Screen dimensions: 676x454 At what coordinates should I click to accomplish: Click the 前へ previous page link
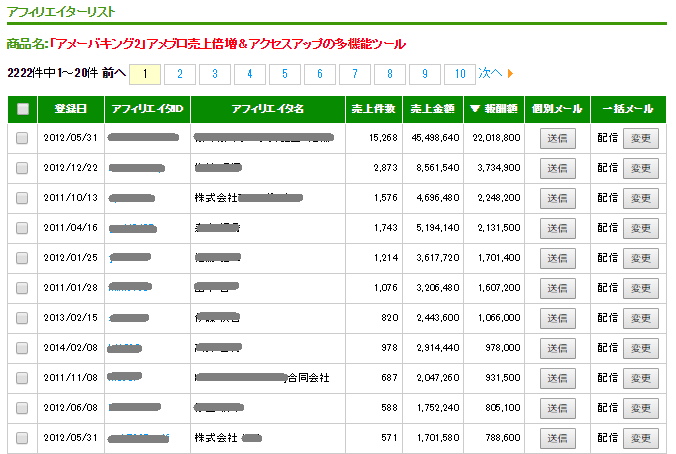114,74
